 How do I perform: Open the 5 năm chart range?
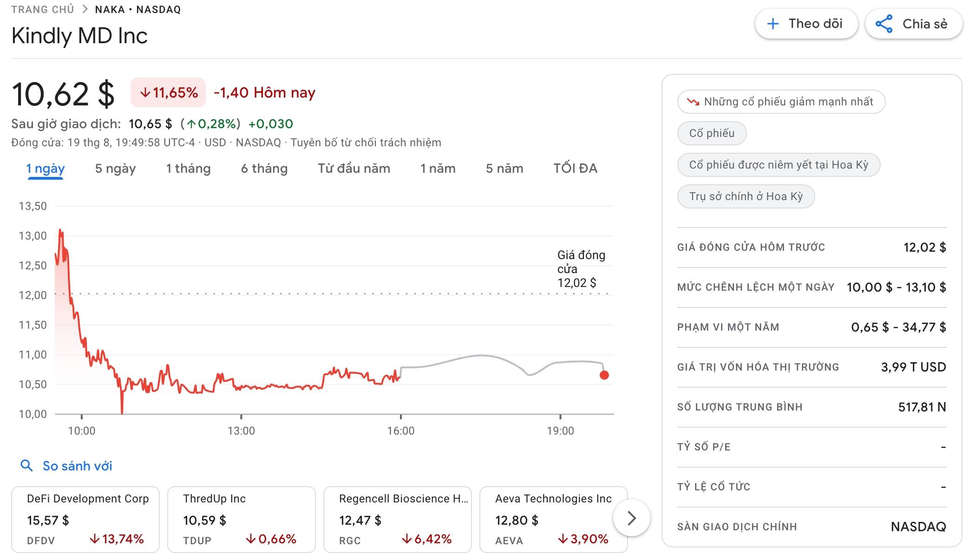point(504,169)
